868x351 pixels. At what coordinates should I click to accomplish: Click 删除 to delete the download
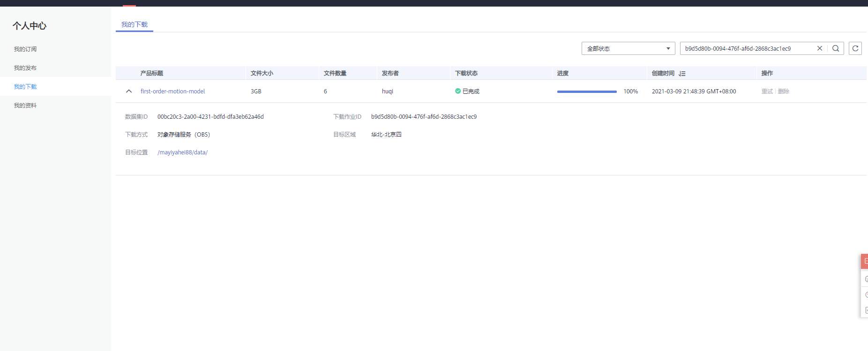pos(783,91)
